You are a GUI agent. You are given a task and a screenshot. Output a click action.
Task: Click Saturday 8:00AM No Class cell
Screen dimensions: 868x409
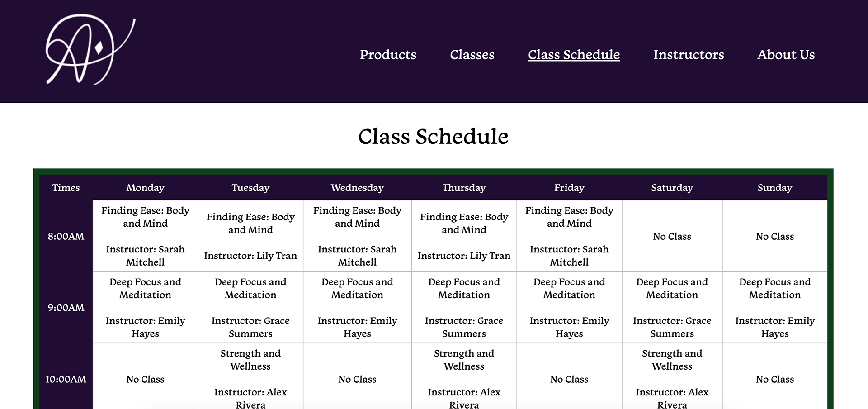[672, 236]
